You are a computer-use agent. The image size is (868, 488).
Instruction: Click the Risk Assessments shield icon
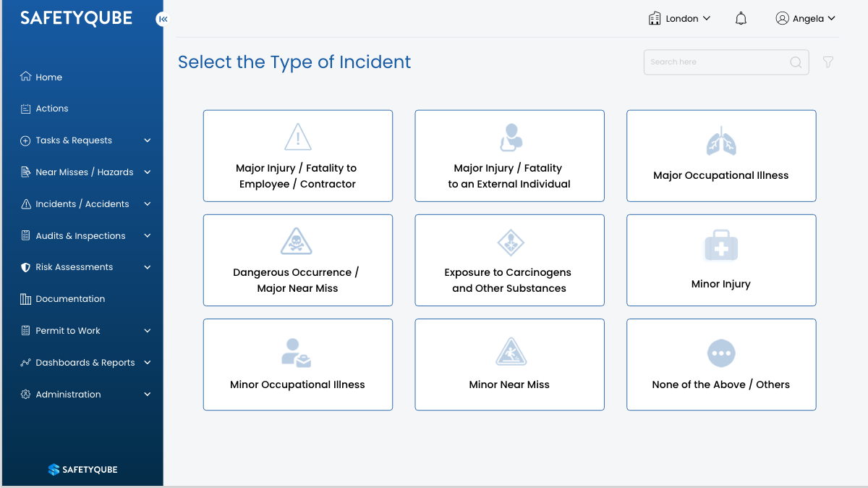(26, 267)
